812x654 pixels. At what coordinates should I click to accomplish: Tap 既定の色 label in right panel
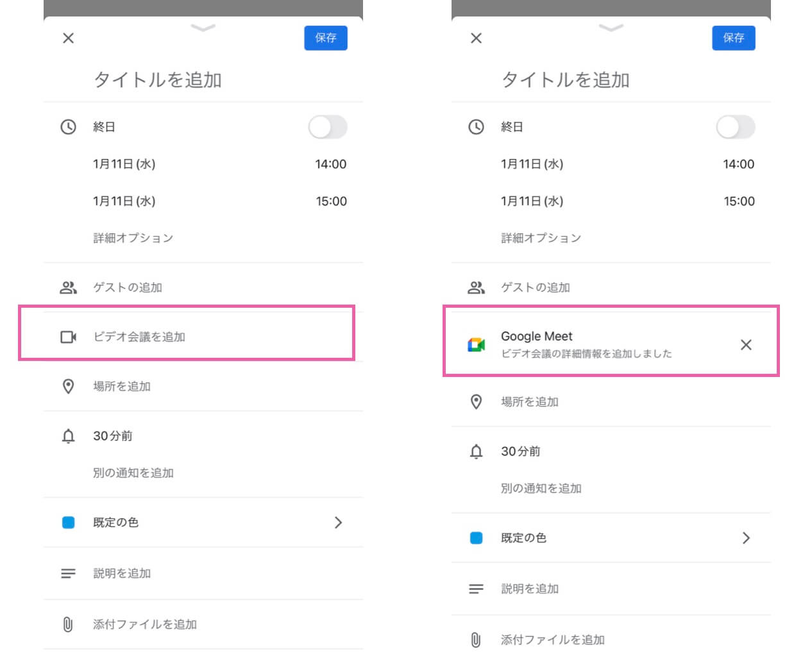tap(524, 538)
